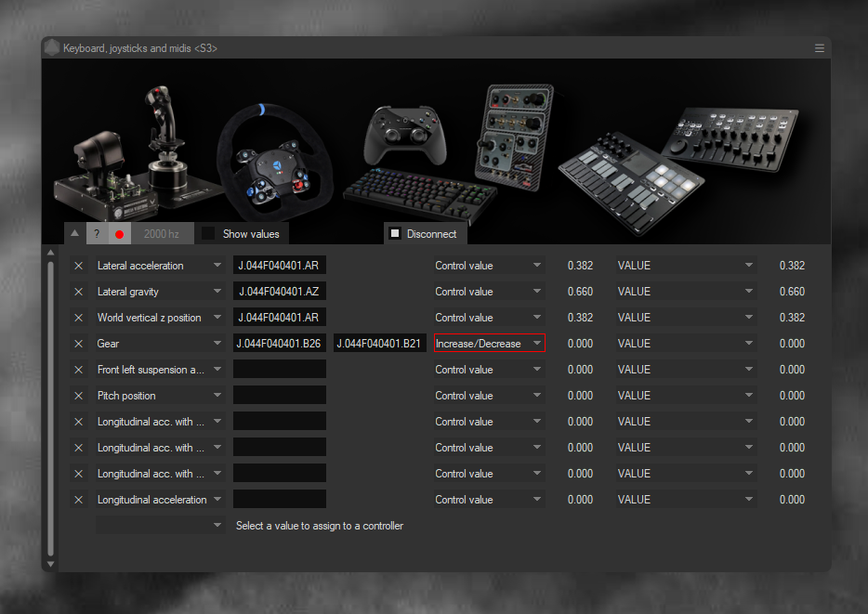This screenshot has width=868, height=614.
Task: Toggle the Disconnect checkbox
Action: 394,234
